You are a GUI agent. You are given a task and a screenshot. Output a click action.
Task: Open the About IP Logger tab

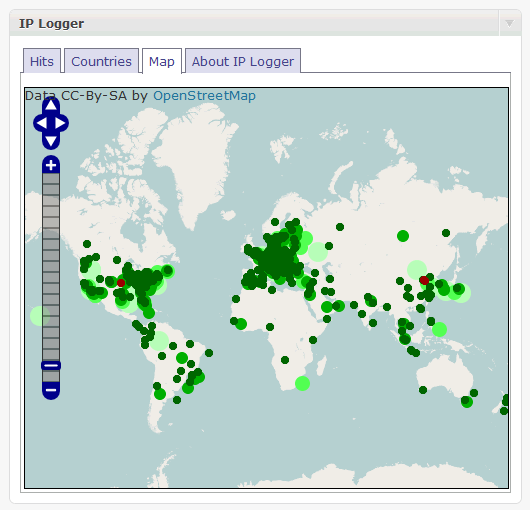pyautogui.click(x=243, y=62)
